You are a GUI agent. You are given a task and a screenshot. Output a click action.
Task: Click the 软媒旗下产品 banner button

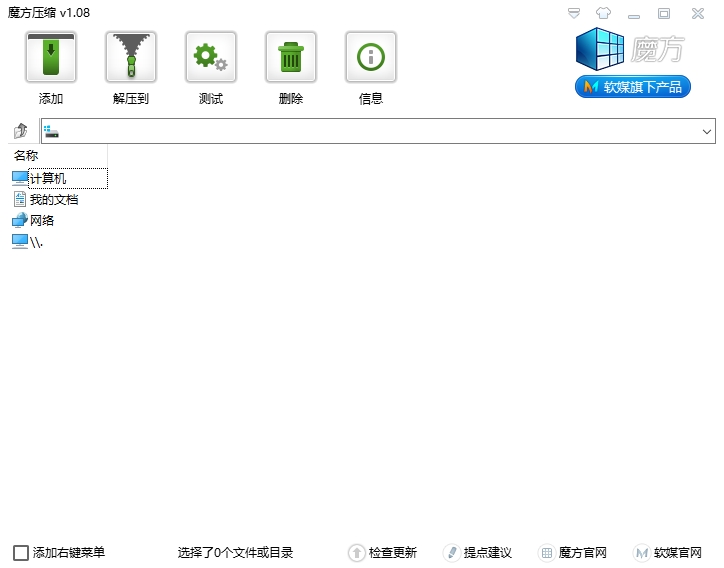pos(634,87)
